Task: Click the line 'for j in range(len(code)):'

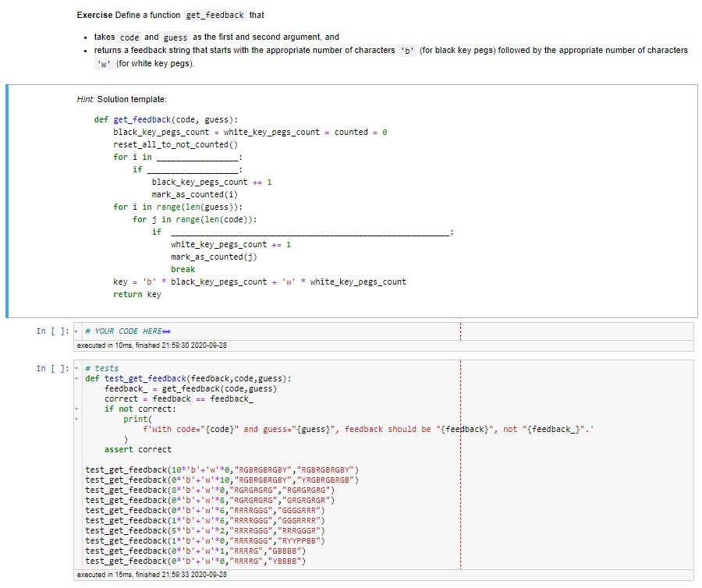Action: coord(195,220)
